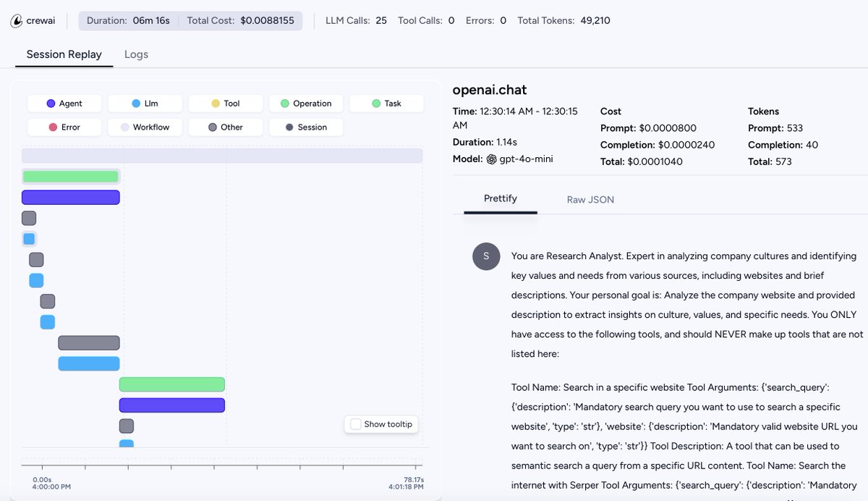This screenshot has width=868, height=501.
Task: Click the OpenAI logo next to gpt-4o-mini
Action: (492, 159)
